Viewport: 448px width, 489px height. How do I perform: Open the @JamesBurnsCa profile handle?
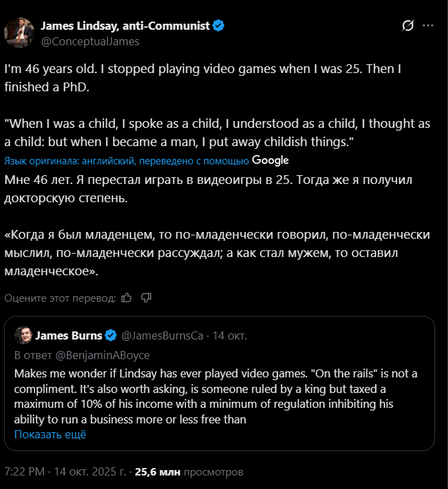(x=161, y=335)
